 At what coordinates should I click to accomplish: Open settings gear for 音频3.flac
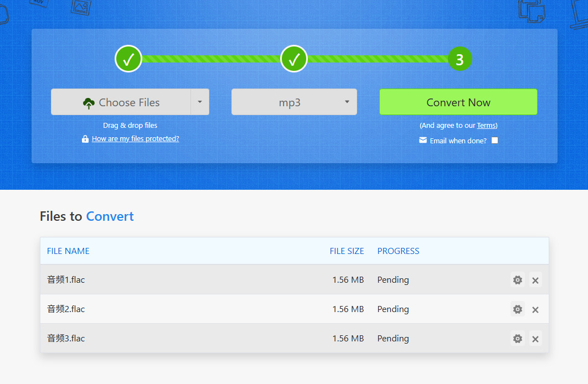point(518,339)
